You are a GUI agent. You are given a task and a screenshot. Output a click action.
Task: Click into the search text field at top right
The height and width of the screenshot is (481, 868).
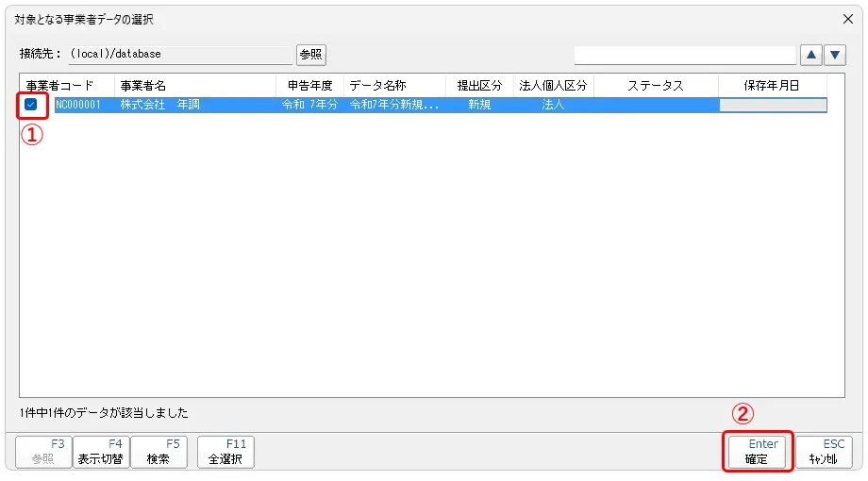coord(684,55)
